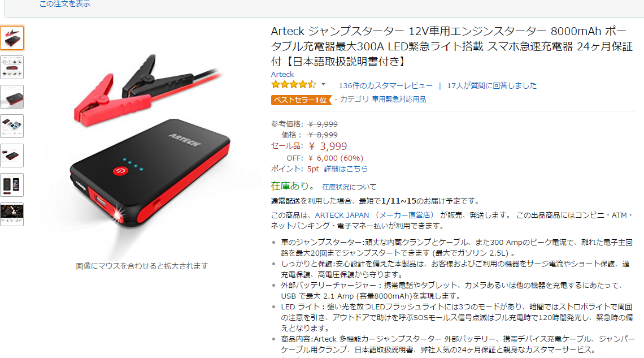644x358 pixels.
Task: Open the 136件のカスタマーレビュー link
Action: [x=385, y=85]
